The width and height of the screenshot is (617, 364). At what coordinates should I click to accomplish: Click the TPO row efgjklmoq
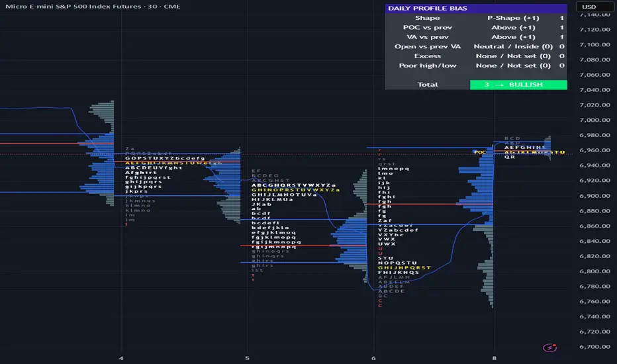click(273, 232)
